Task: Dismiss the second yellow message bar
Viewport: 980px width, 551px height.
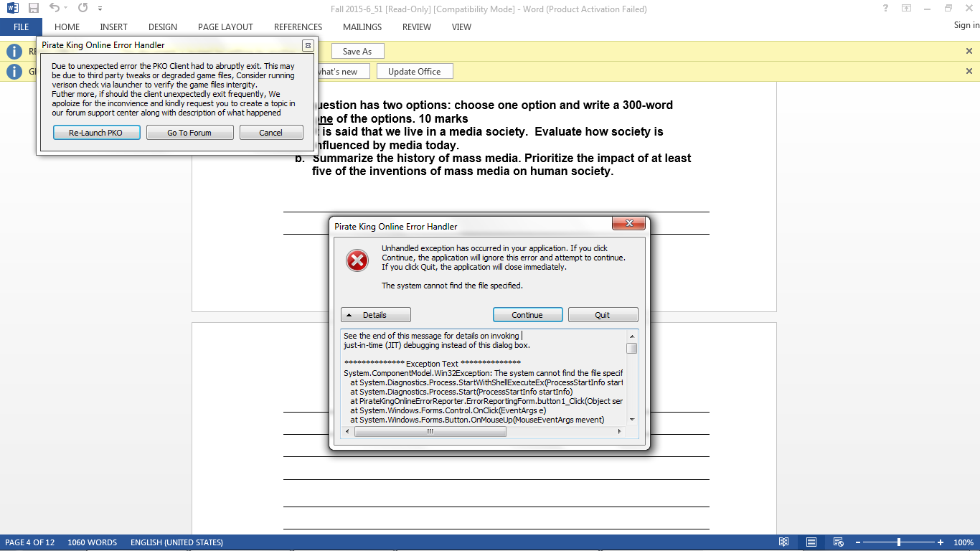Action: [x=969, y=71]
